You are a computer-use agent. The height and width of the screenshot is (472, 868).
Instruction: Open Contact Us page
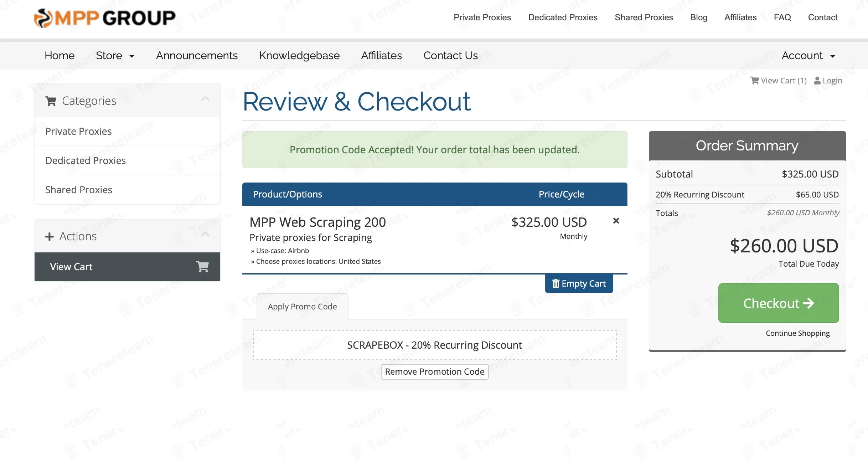click(x=450, y=56)
